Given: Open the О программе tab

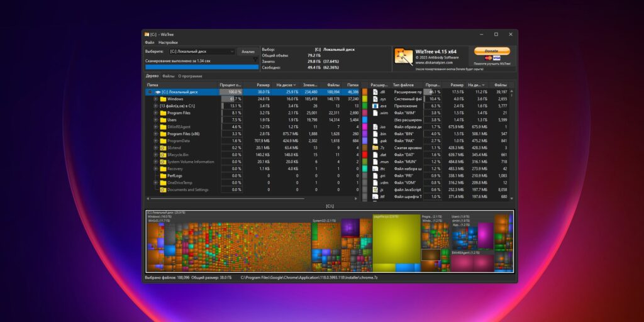Looking at the screenshot, I should pos(190,76).
